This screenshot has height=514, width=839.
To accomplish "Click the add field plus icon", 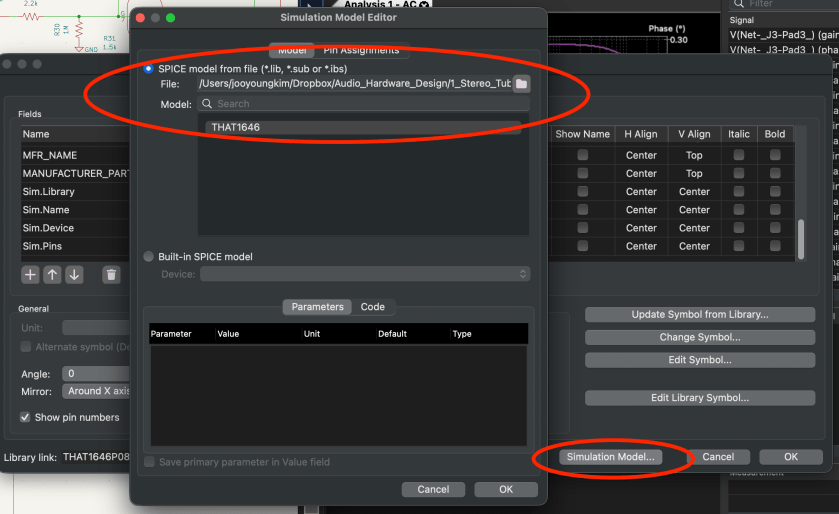I will [30, 274].
